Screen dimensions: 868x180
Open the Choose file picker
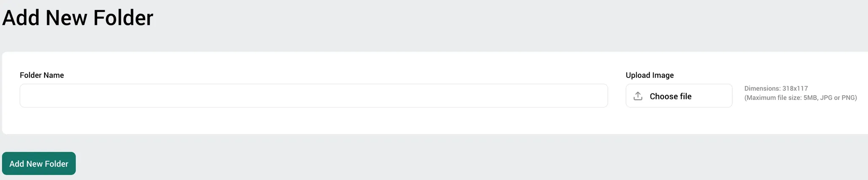pyautogui.click(x=679, y=96)
